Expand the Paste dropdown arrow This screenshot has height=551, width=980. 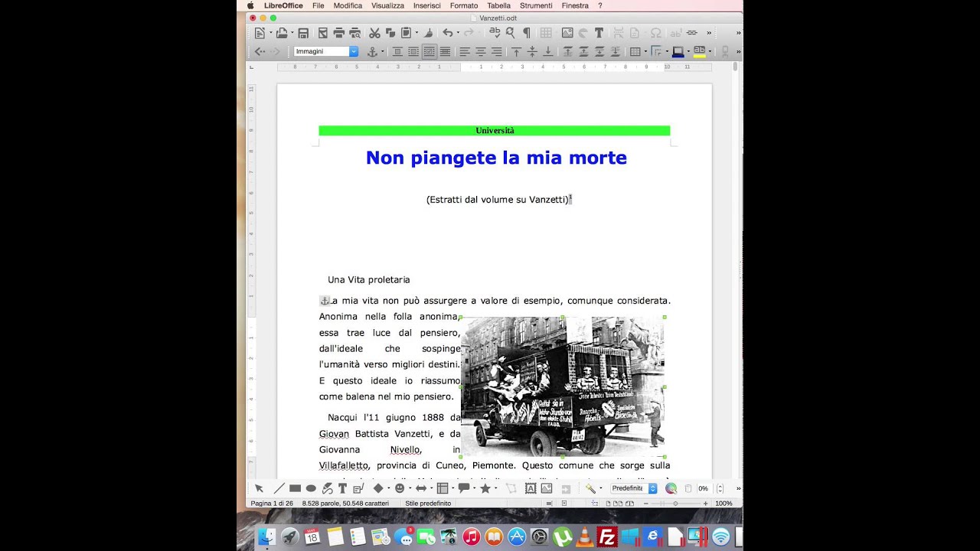coord(416,34)
